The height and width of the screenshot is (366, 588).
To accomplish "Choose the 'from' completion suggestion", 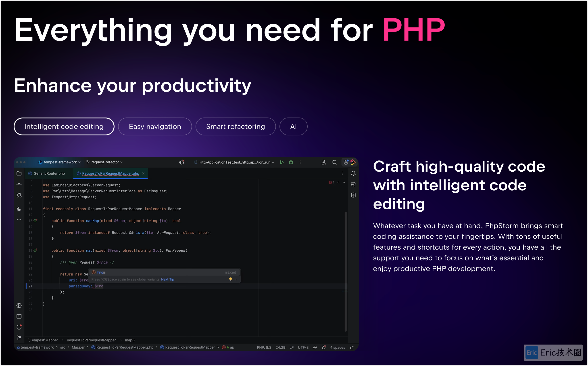I will click(x=164, y=272).
